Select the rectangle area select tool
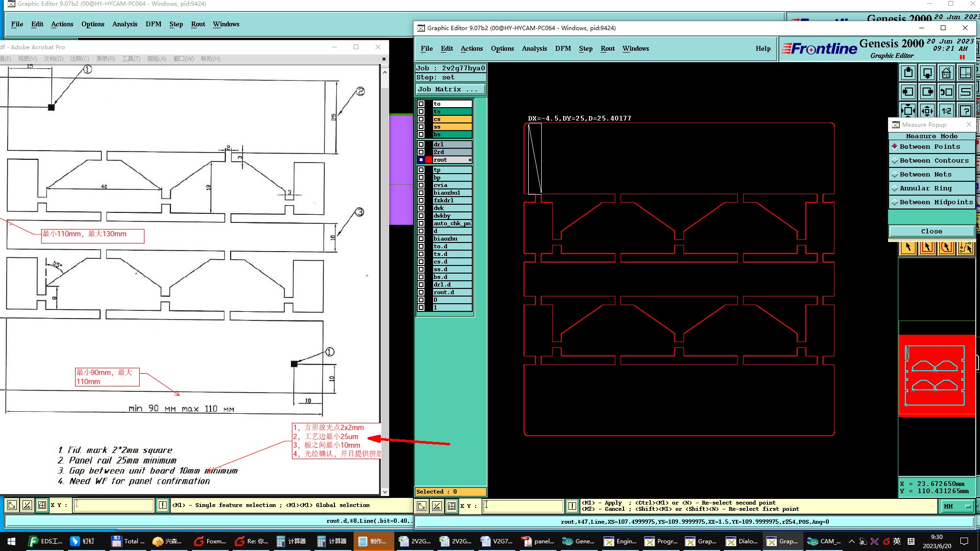 pyautogui.click(x=927, y=248)
